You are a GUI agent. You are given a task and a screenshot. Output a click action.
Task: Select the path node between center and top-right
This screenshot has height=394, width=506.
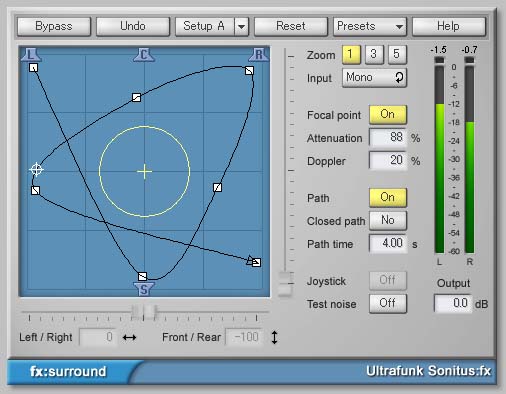[x=136, y=97]
